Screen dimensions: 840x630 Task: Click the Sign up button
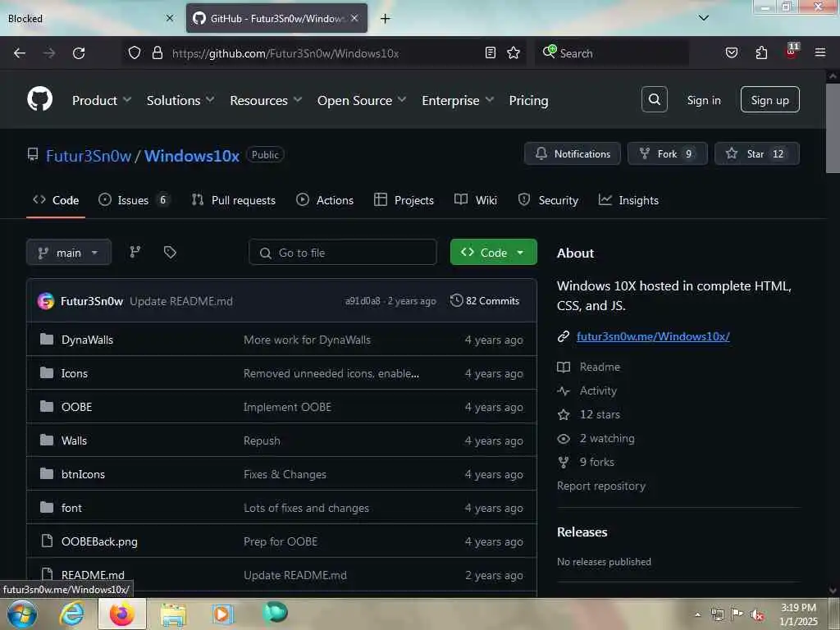click(x=769, y=99)
